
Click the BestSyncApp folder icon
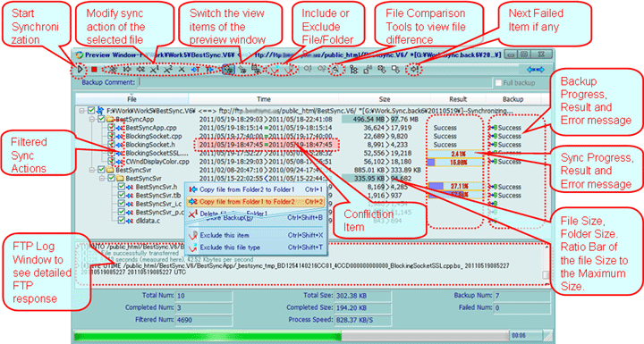coord(110,120)
